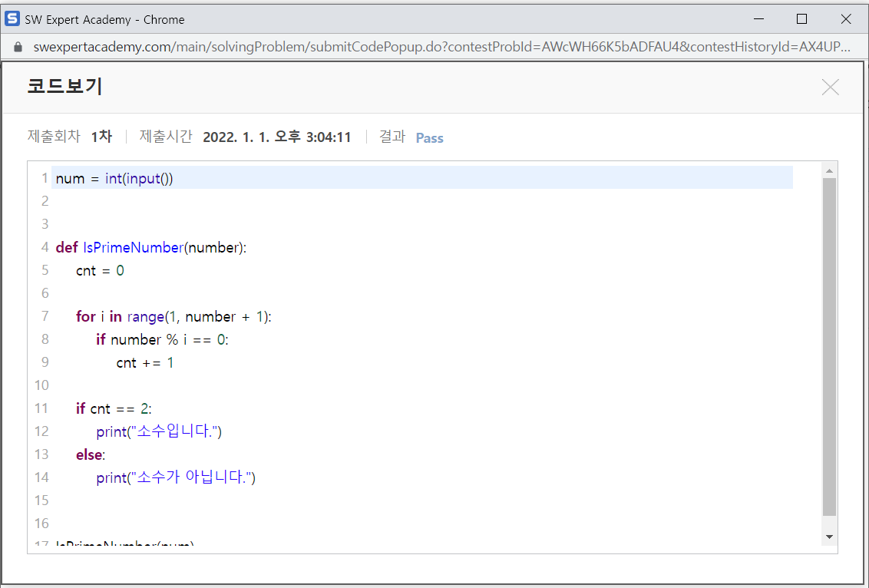The width and height of the screenshot is (869, 588).
Task: Click line if number % i == 0:
Action: pos(162,340)
